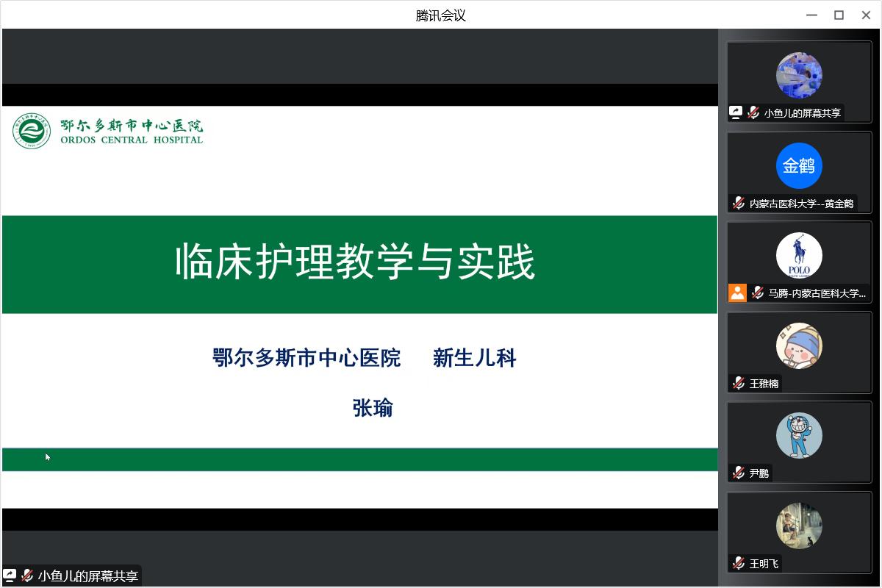Select the blue 金鹤 avatar

[799, 165]
